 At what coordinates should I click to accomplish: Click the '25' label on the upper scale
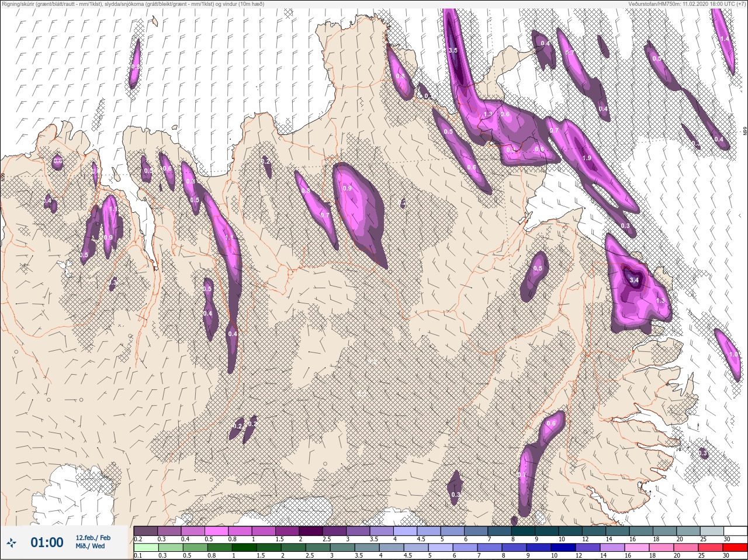(x=702, y=539)
